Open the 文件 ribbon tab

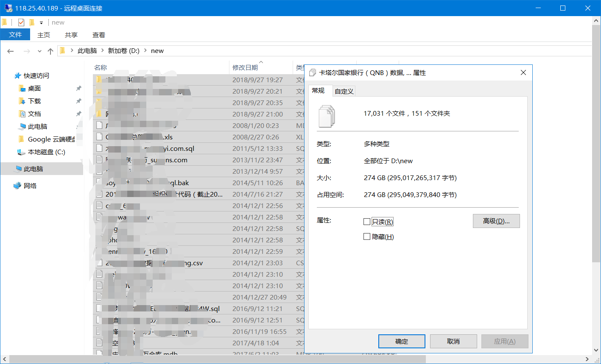point(15,35)
